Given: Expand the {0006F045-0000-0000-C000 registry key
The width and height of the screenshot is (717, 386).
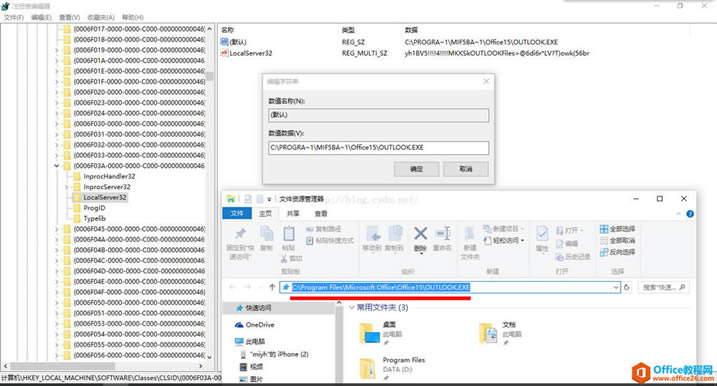Looking at the screenshot, I should point(57,229).
